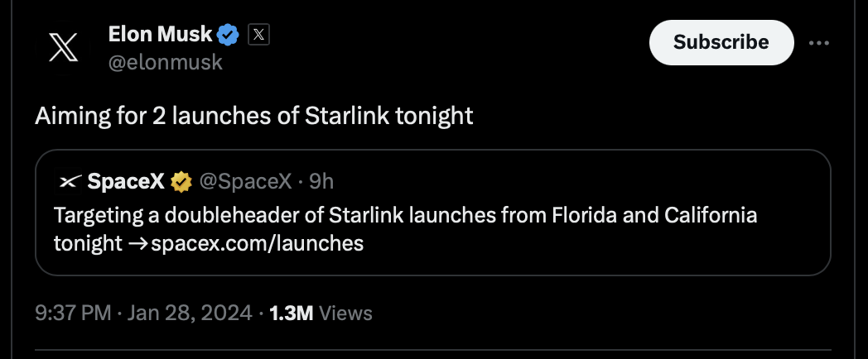The height and width of the screenshot is (359, 868).
Task: Click the SpaceX logo avatar in quote
Action: [x=69, y=181]
